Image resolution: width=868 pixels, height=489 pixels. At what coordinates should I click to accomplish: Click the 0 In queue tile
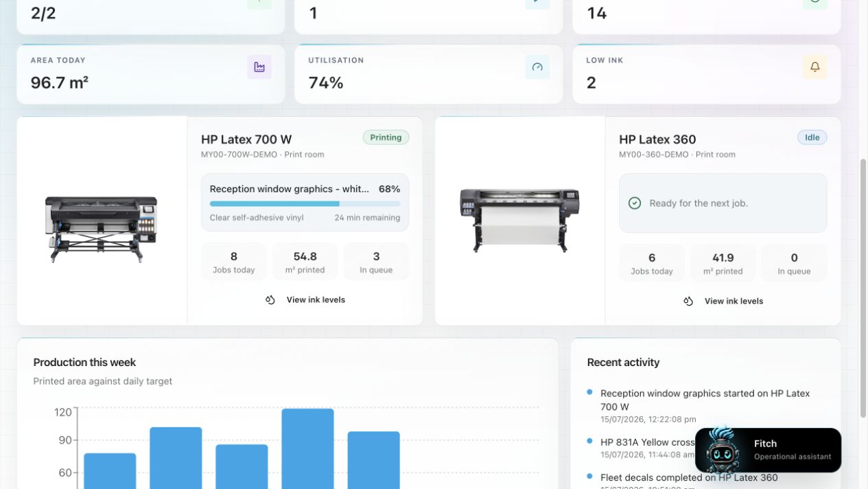click(x=795, y=263)
